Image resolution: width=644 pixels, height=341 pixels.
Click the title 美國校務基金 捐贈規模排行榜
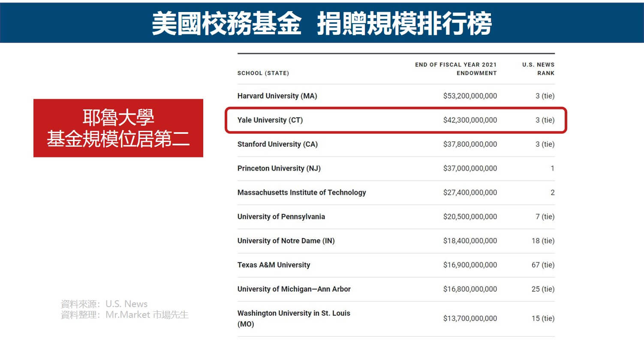pyautogui.click(x=322, y=22)
